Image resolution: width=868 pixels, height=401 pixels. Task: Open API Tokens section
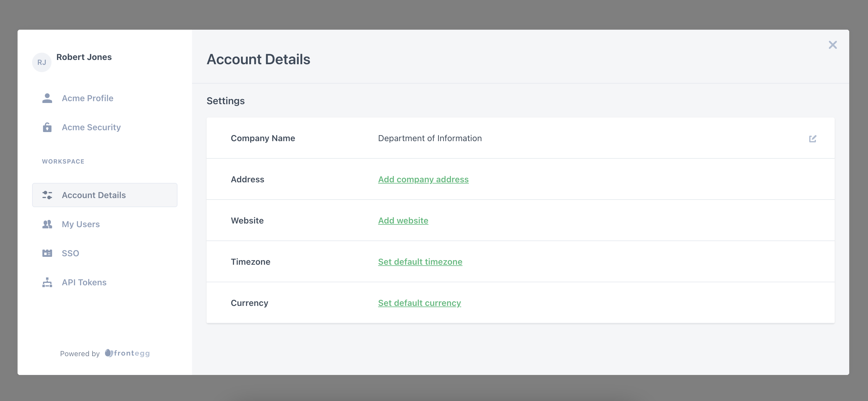pyautogui.click(x=84, y=282)
